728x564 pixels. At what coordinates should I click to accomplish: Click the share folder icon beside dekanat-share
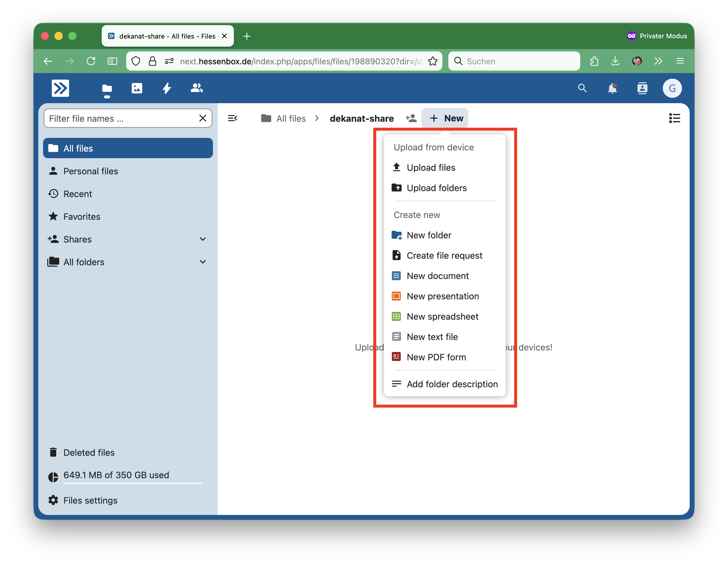(411, 118)
